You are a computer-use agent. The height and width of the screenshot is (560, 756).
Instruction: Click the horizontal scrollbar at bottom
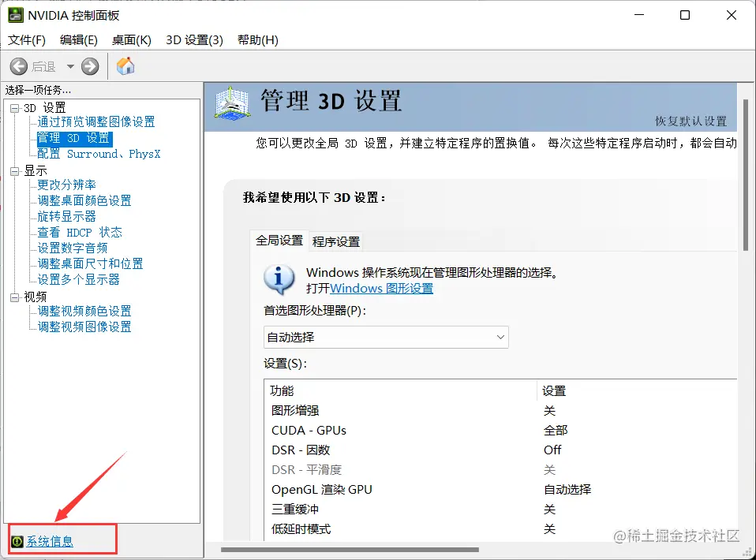(350, 550)
